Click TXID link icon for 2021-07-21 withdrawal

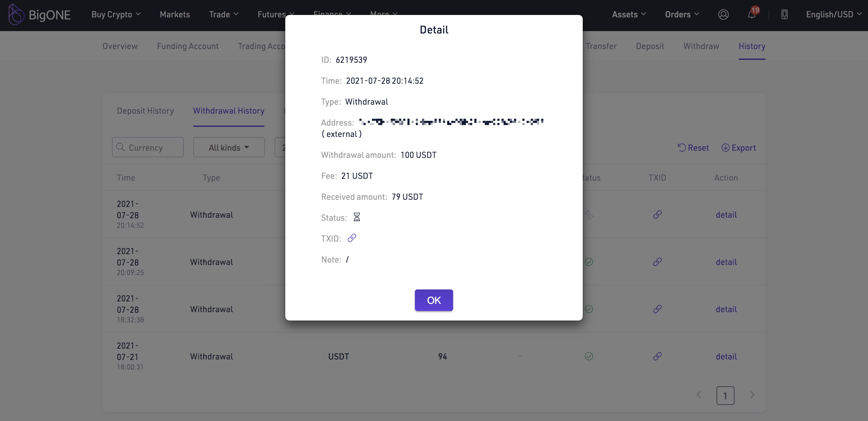point(657,356)
